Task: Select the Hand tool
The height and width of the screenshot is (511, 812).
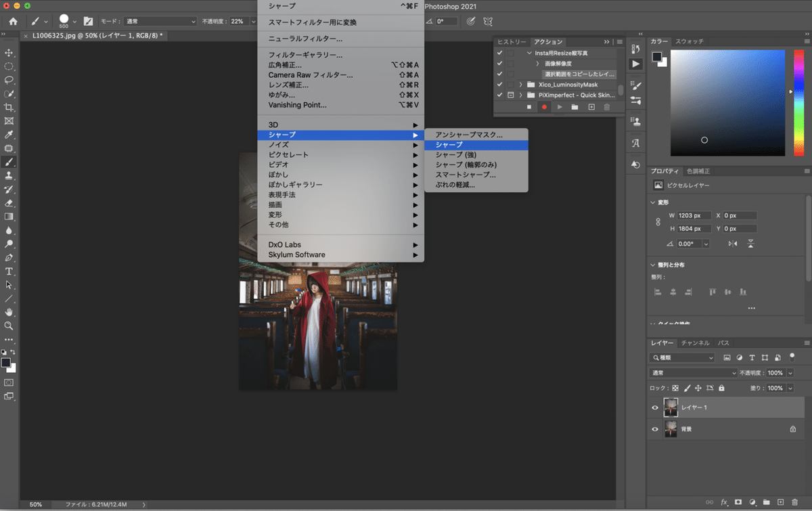Action: click(x=9, y=312)
